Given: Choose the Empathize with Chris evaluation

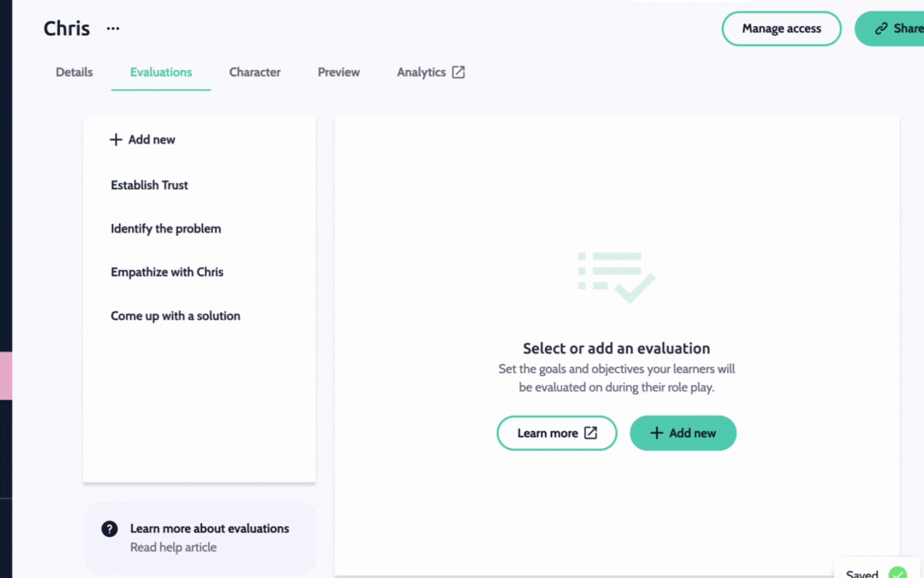Looking at the screenshot, I should click(167, 272).
